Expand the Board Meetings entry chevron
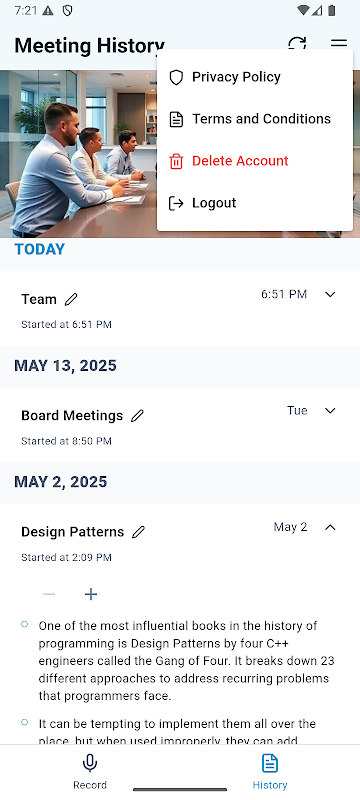This screenshot has width=360, height=800. [330, 411]
